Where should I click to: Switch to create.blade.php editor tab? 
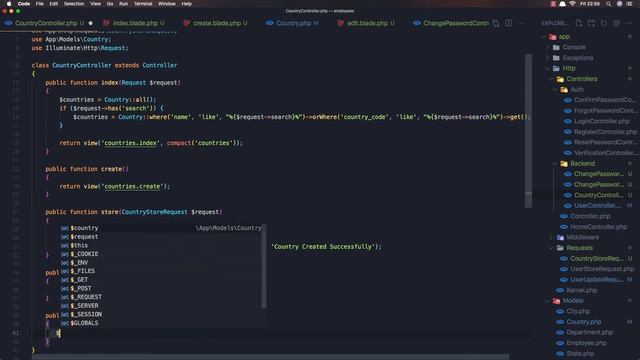click(217, 23)
